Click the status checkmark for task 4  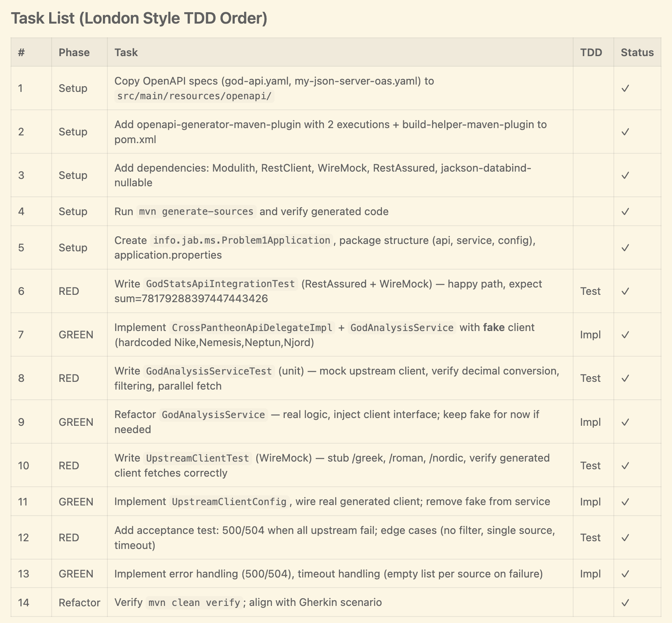tap(625, 211)
